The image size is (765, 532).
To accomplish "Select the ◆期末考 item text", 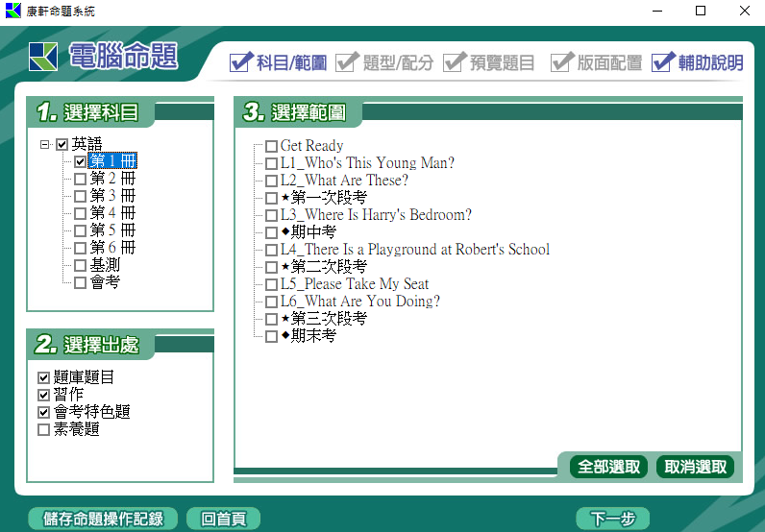I will point(308,335).
